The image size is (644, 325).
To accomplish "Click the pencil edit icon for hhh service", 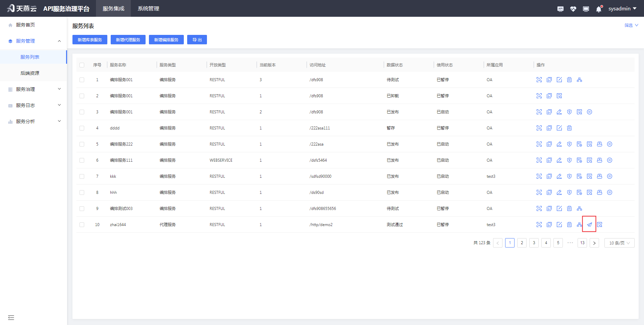I will point(559,193).
